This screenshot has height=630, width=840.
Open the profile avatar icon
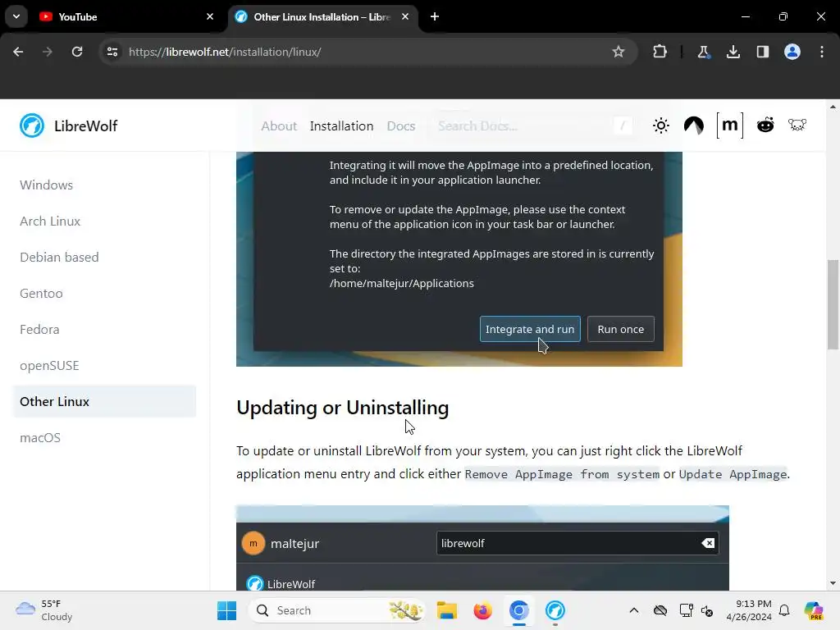(792, 52)
